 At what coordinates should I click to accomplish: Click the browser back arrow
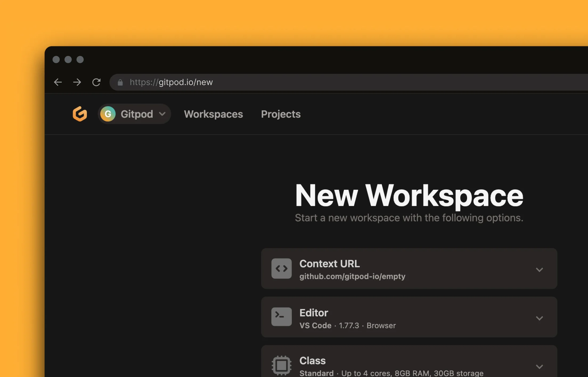click(58, 82)
